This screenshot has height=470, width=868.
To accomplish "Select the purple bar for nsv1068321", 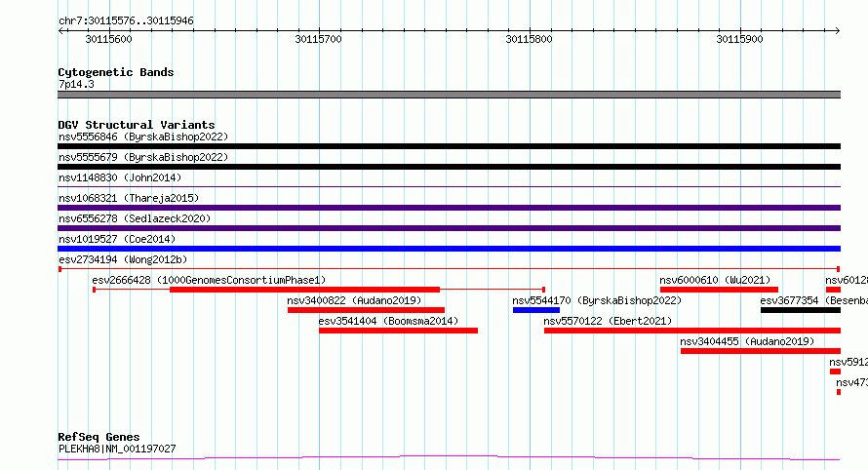I will (x=449, y=208).
